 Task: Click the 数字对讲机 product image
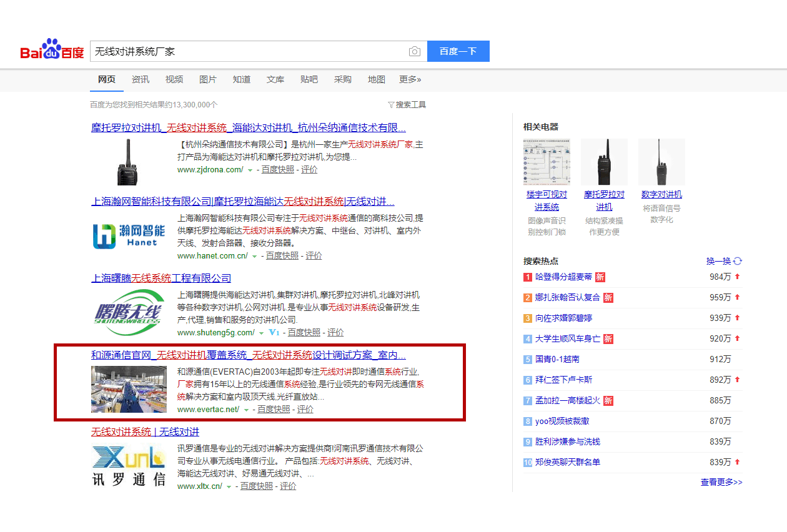661,162
